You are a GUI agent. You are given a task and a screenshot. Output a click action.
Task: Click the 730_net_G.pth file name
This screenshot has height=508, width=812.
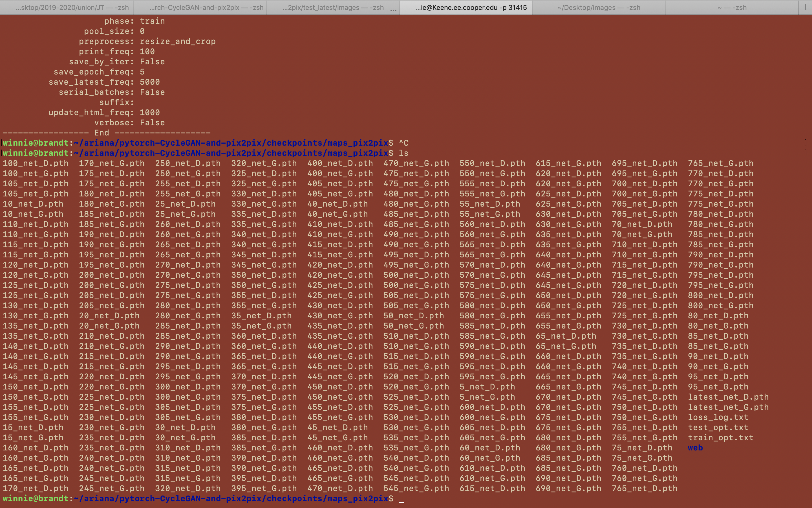tap(645, 336)
